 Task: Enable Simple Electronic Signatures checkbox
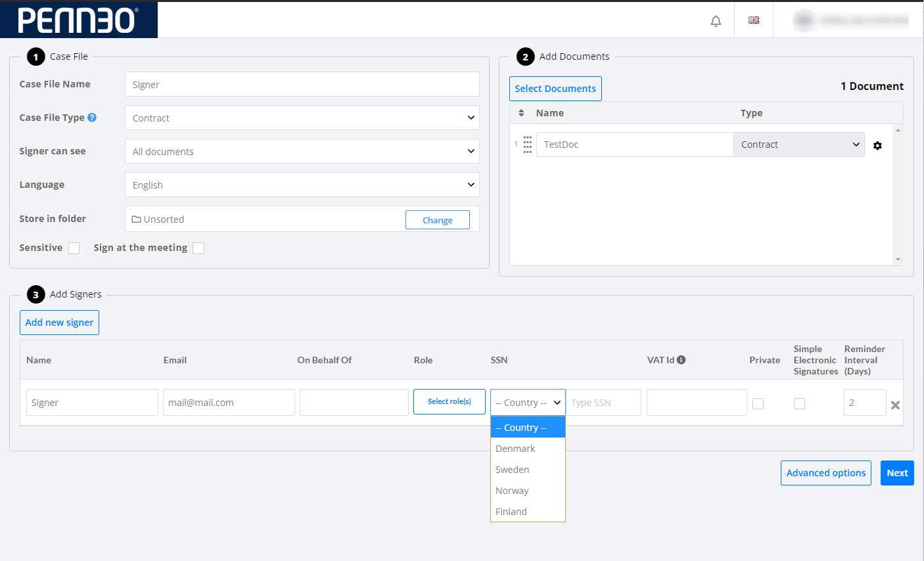[799, 403]
